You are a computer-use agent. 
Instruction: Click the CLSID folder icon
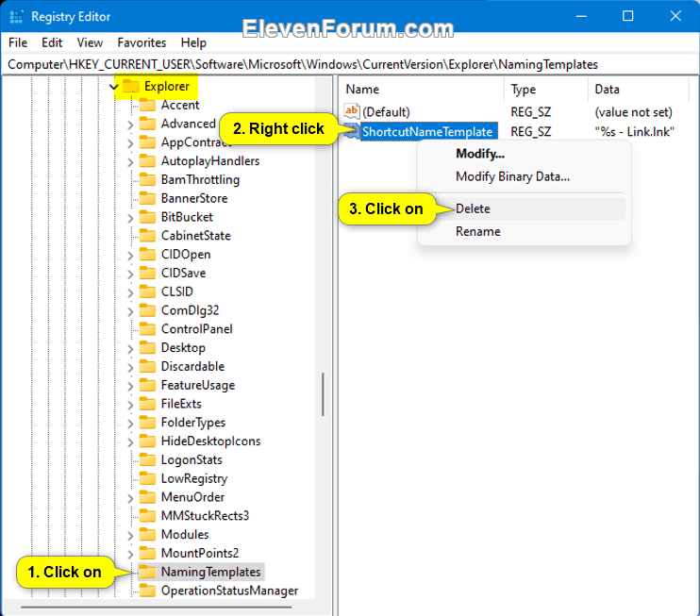[147, 291]
